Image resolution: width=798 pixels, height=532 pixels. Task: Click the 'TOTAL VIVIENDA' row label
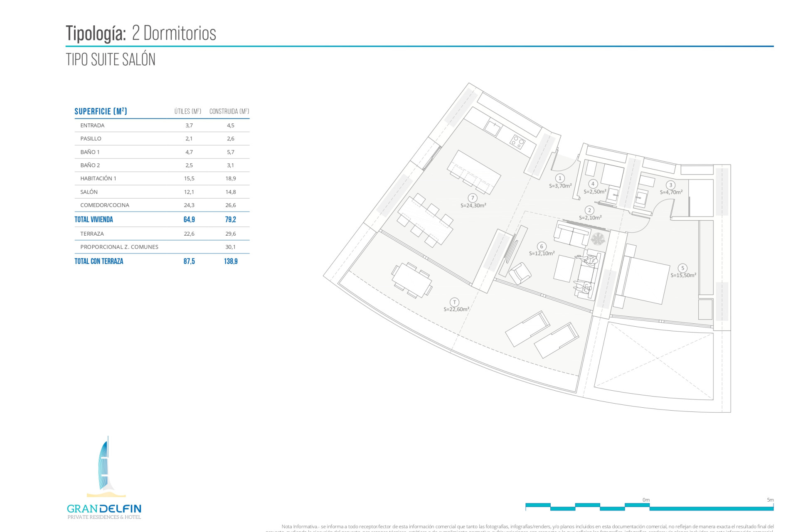point(94,219)
